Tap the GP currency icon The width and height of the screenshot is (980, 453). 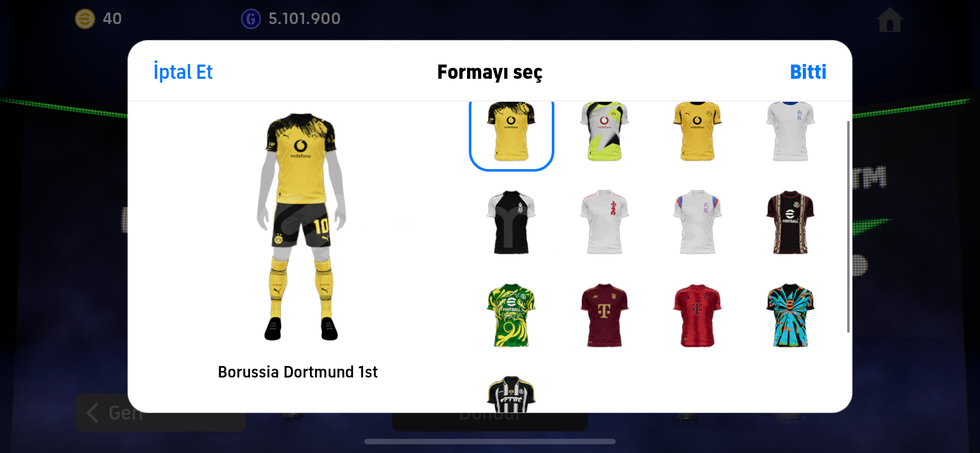tap(251, 19)
